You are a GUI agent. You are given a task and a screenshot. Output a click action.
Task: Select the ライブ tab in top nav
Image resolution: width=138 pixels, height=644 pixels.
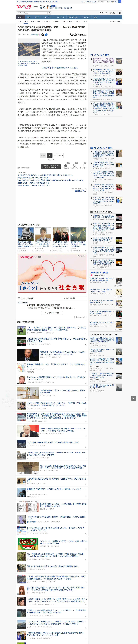tap(37, 17)
